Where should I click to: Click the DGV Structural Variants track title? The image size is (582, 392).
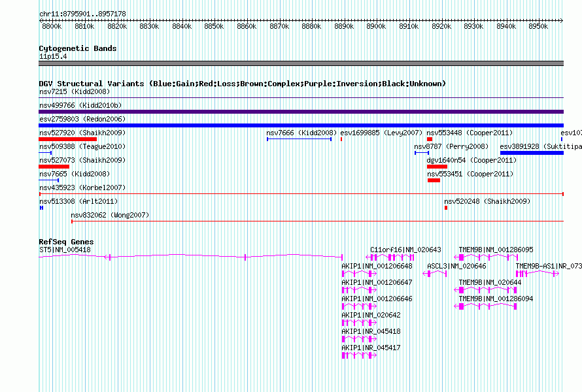(x=242, y=84)
